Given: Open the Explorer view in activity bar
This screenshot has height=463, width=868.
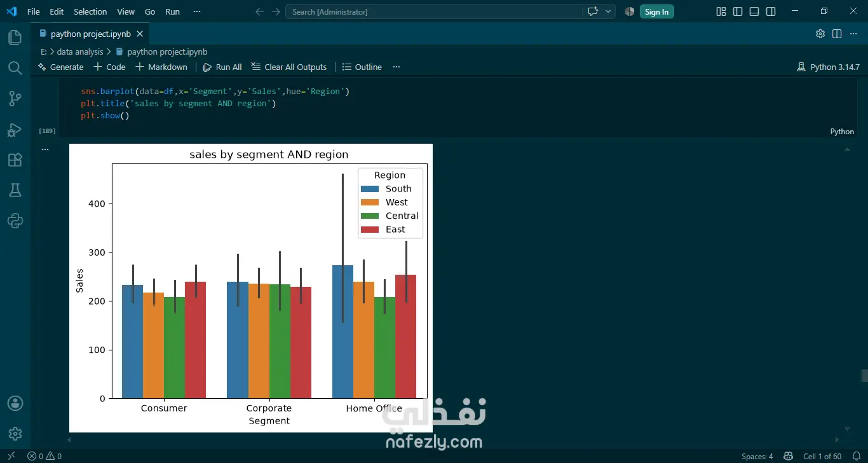Looking at the screenshot, I should click(x=15, y=38).
